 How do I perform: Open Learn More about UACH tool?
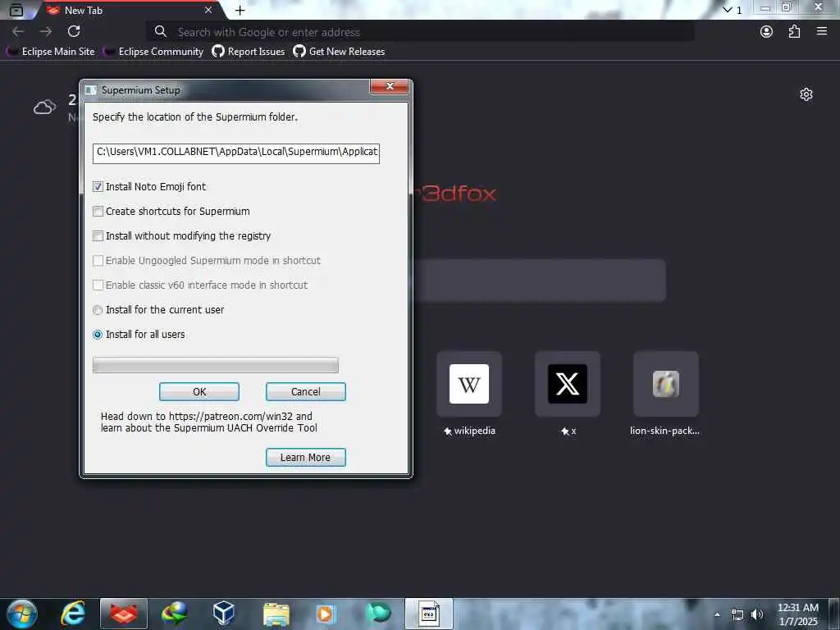click(305, 458)
